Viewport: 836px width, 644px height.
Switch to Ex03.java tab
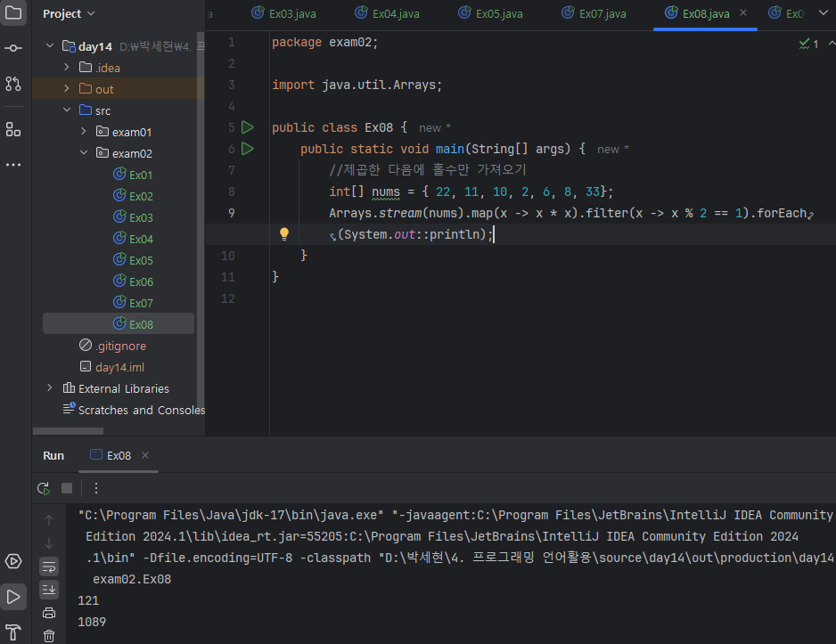283,13
